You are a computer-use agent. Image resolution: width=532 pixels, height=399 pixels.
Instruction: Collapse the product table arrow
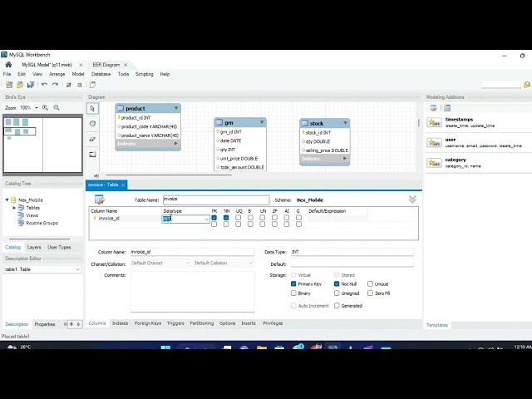[176, 108]
